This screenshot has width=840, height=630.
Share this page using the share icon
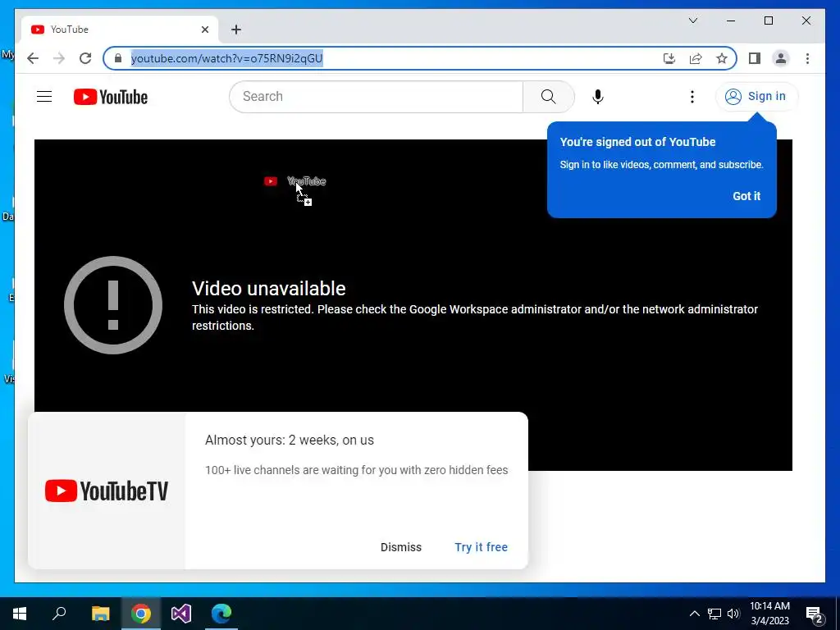[x=696, y=58]
